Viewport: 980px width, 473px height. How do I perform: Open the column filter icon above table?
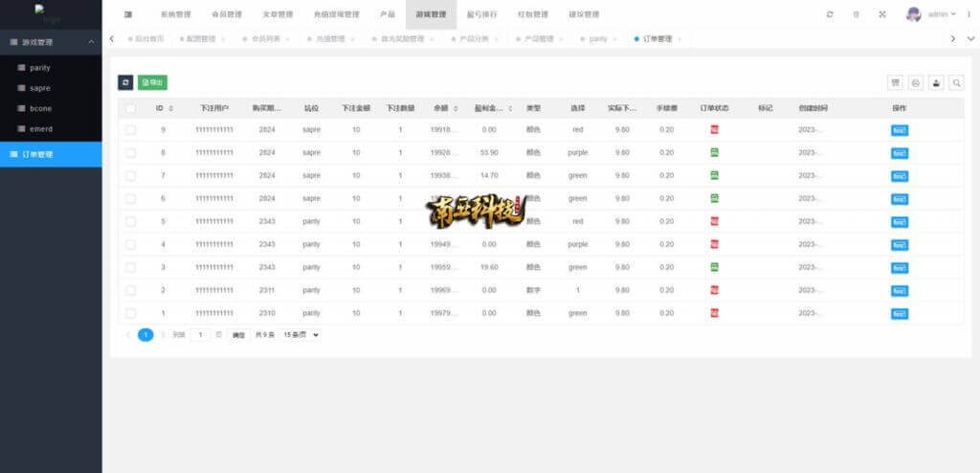(x=896, y=83)
